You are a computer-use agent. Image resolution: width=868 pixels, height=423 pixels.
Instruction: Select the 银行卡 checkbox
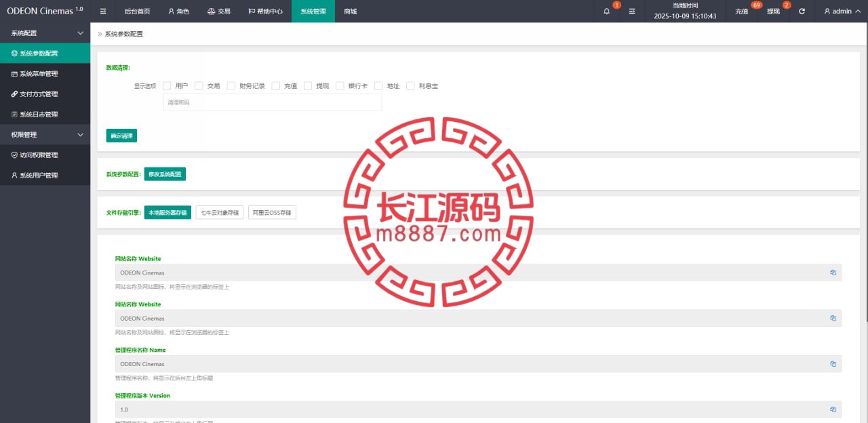pyautogui.click(x=340, y=86)
